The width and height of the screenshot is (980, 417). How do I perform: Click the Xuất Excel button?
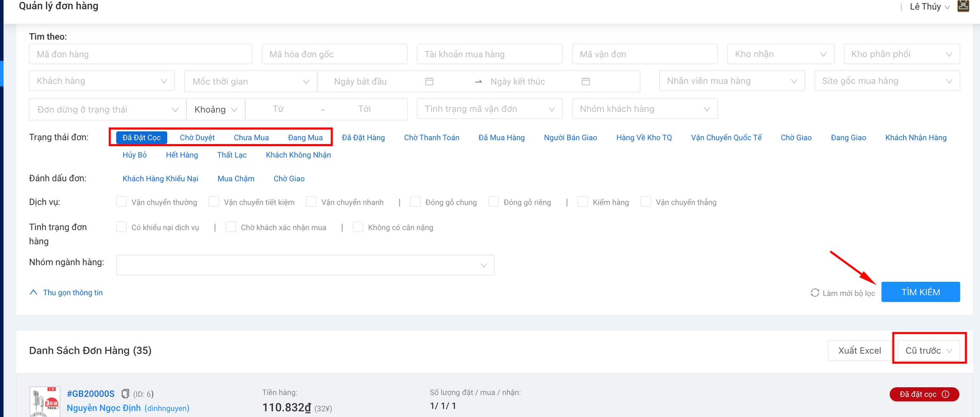(x=859, y=351)
